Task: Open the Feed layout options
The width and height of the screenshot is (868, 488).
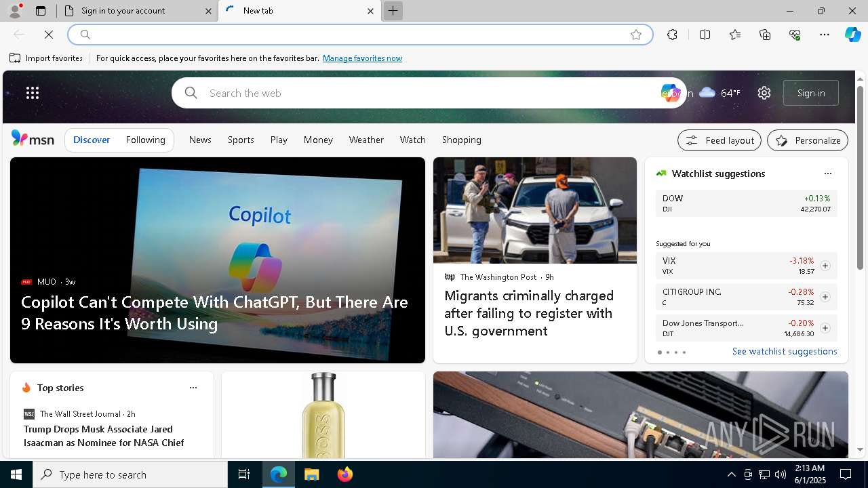Action: tap(719, 140)
